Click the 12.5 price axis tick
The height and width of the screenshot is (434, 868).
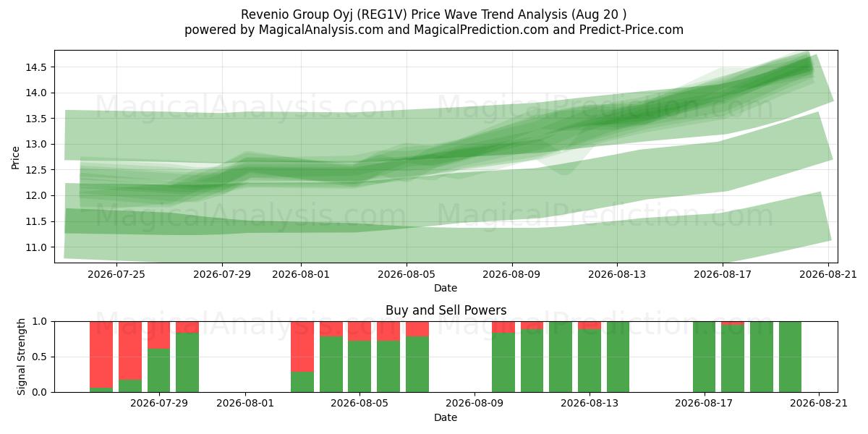tap(37, 170)
